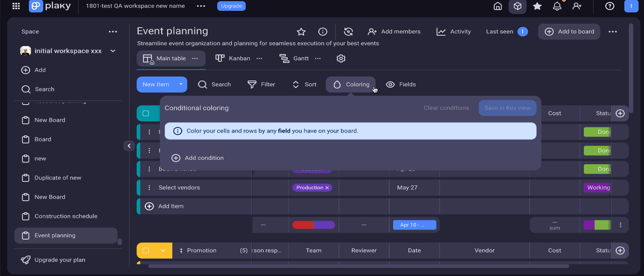Click Clear conditions
The width and height of the screenshot is (644, 276).
pyautogui.click(x=446, y=108)
